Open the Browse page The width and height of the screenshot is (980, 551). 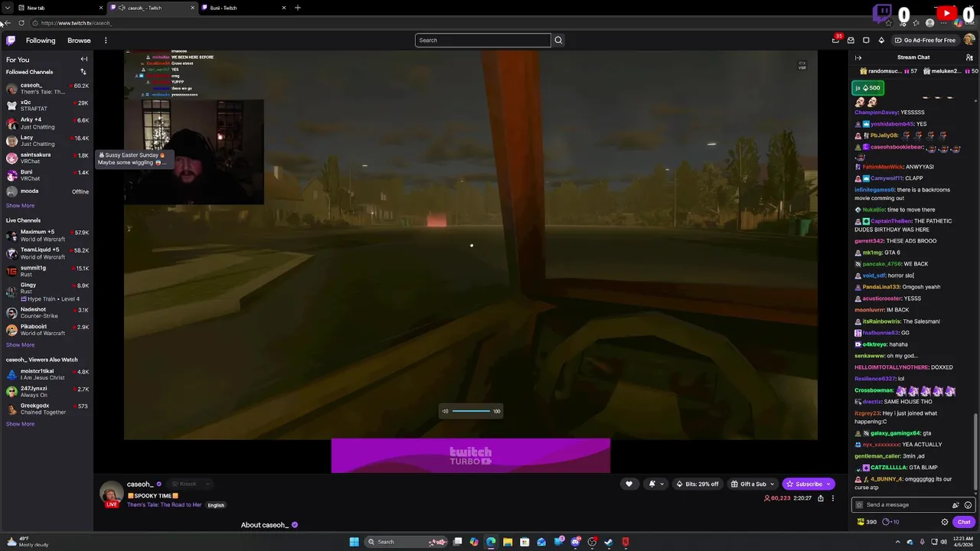pos(79,41)
